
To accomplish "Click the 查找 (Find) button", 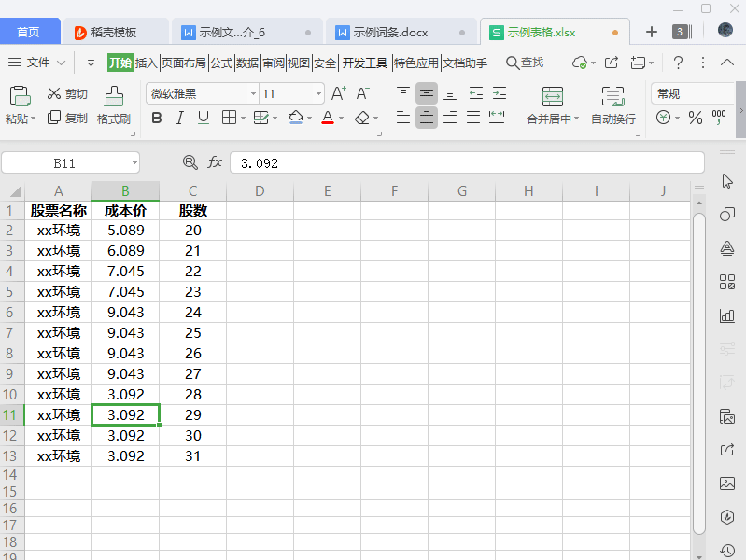I will 524,63.
